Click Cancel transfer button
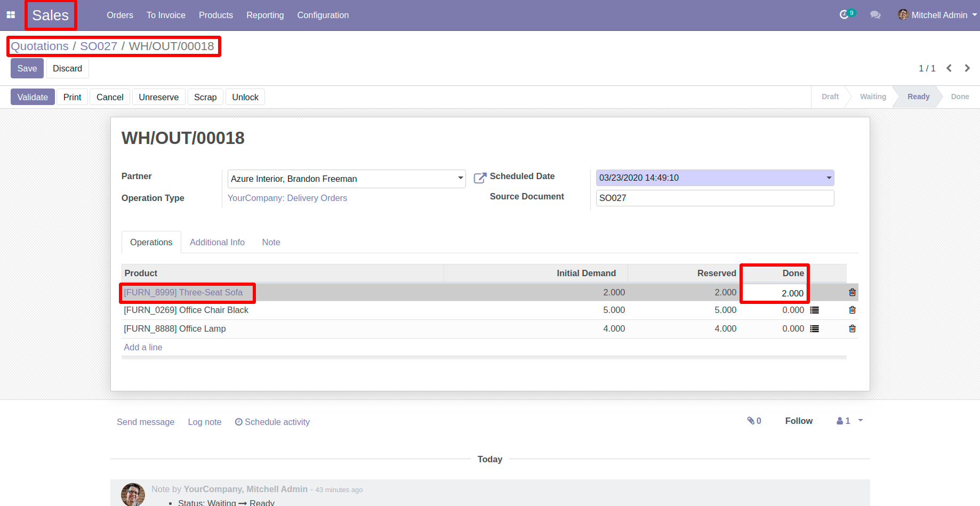 [x=110, y=97]
